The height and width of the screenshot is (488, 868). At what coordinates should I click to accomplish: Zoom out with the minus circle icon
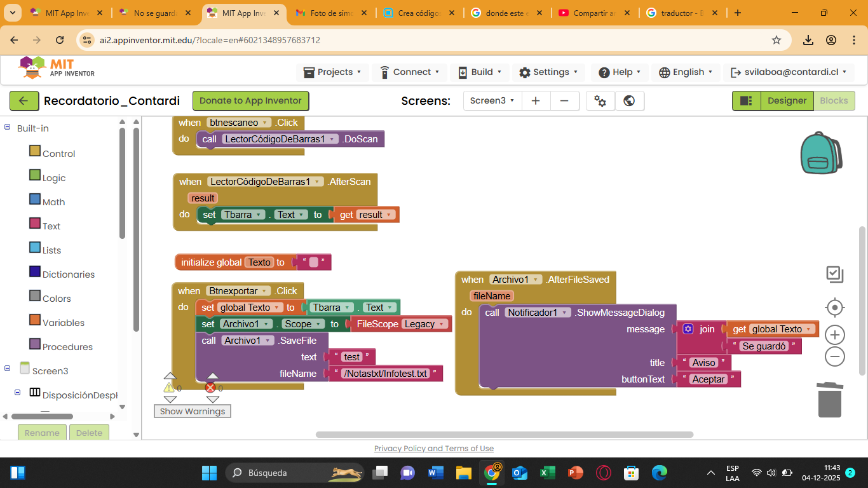point(834,356)
